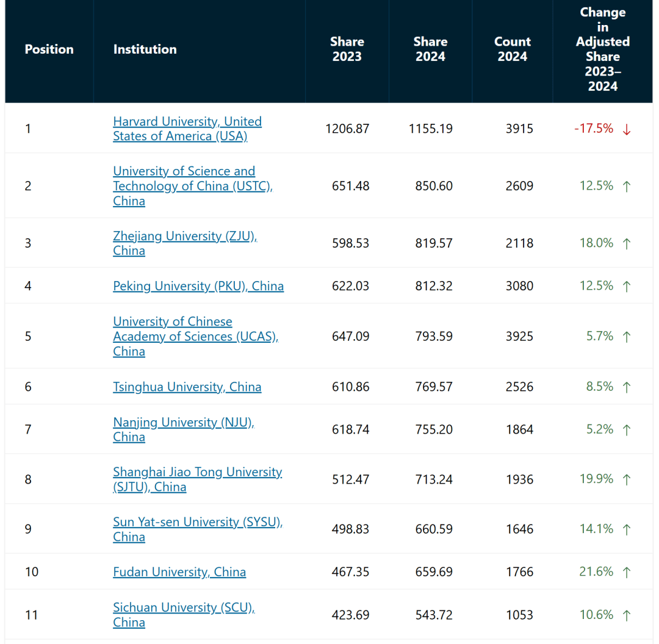
Task: Click the Share 2023 column header
Action: 347,49
